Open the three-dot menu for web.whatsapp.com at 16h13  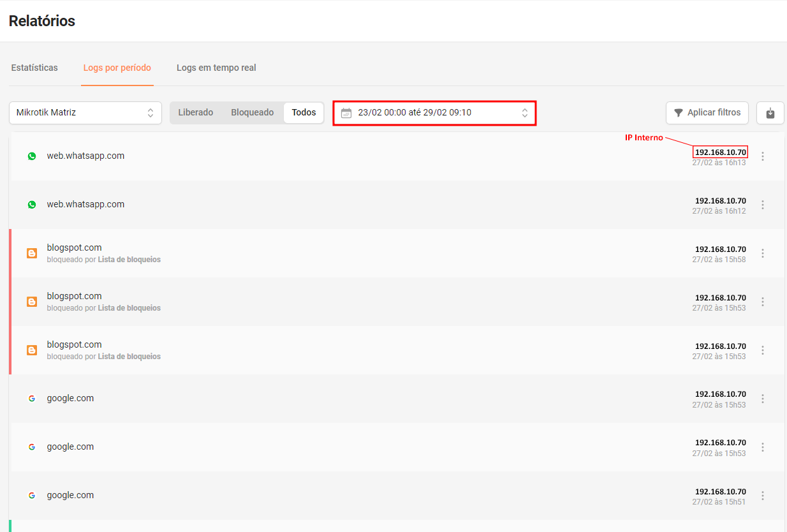coord(763,156)
